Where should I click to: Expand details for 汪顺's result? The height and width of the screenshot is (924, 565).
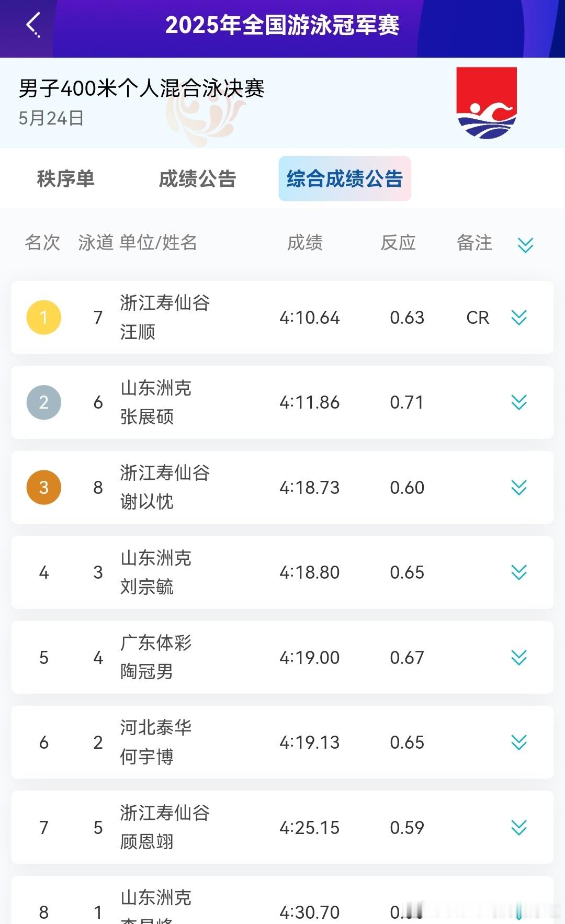point(519,318)
